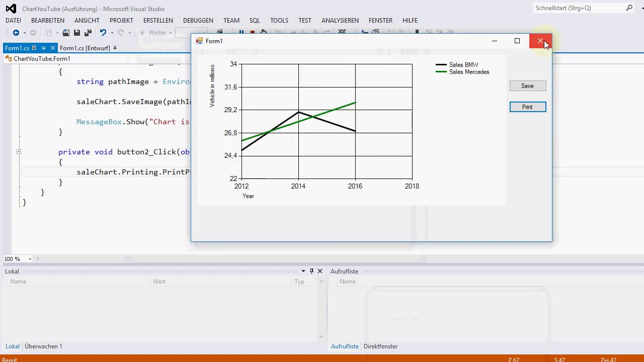Click the Weiter continue debugging button
644x362 pixels.
(x=153, y=33)
